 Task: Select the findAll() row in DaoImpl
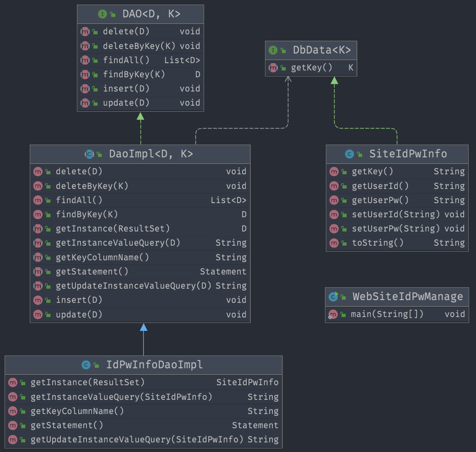coord(137,200)
